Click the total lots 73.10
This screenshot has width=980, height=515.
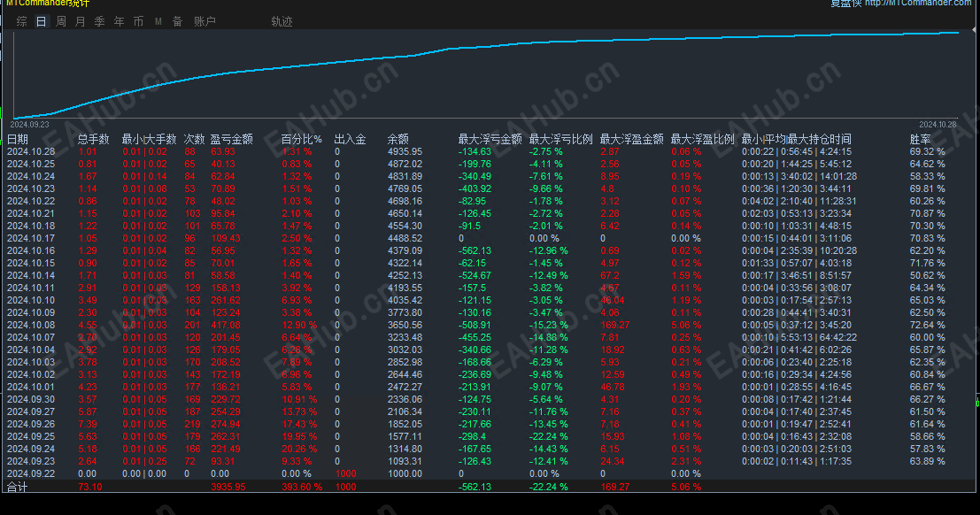tap(90, 487)
